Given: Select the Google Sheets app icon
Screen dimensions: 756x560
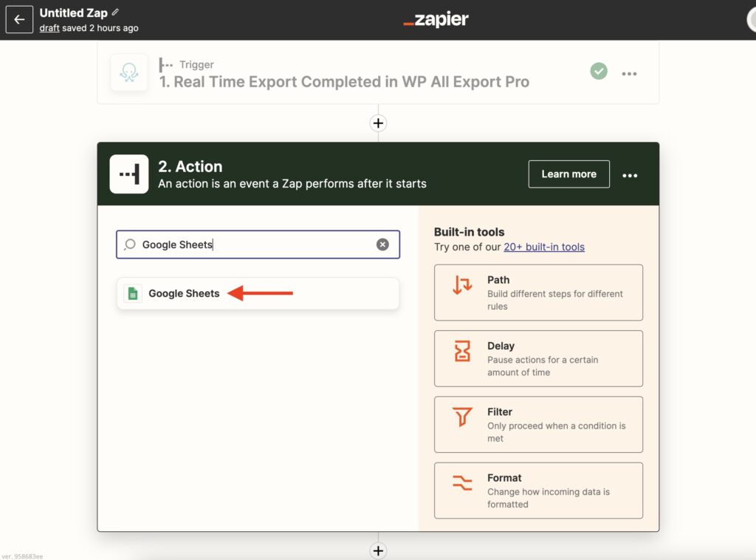Looking at the screenshot, I should pos(133,293).
